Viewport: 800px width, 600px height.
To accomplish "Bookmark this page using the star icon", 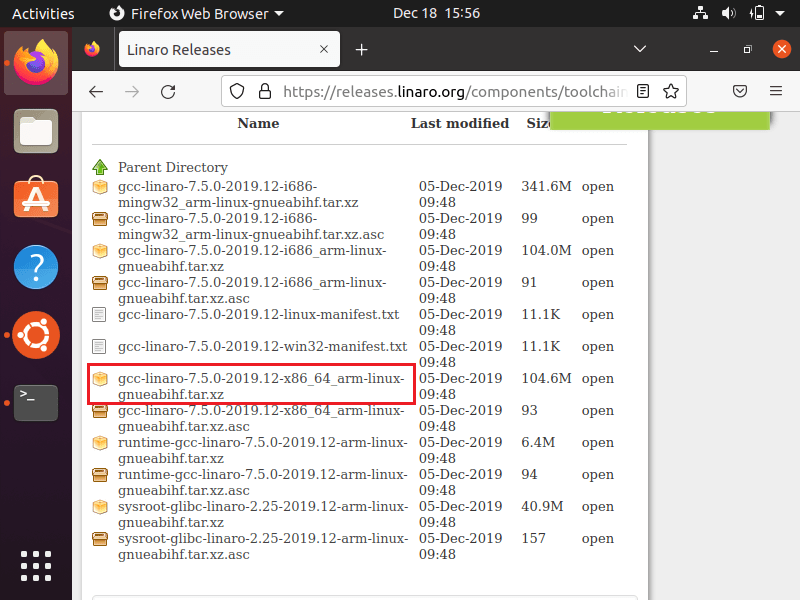I will (x=671, y=91).
